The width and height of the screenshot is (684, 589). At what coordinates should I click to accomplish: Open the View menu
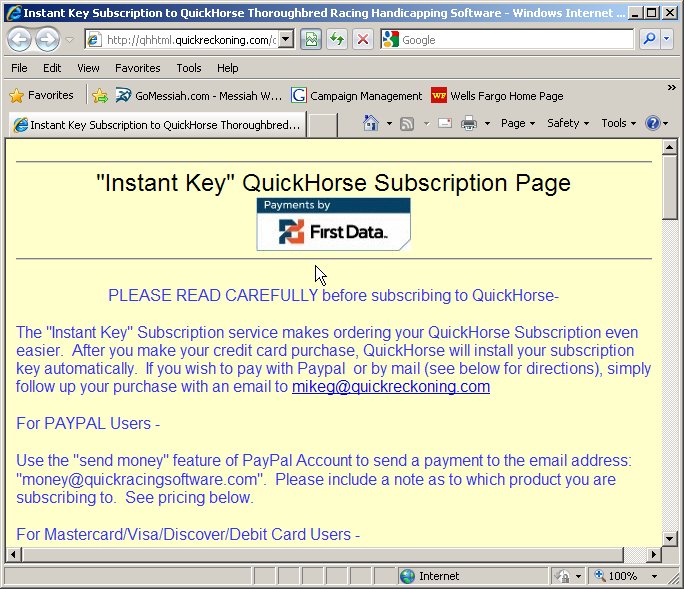pos(88,68)
